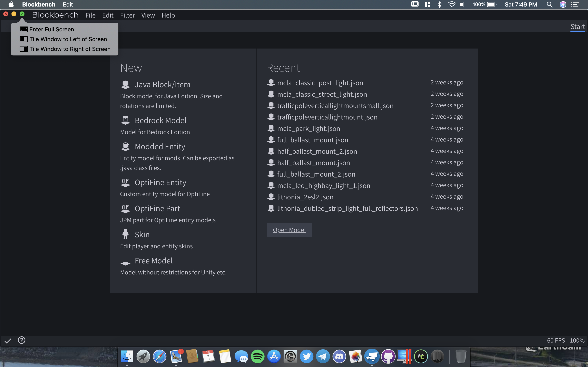Open Spotlight search from the menu bar
Screen dimensions: 588x367
coord(550,4)
